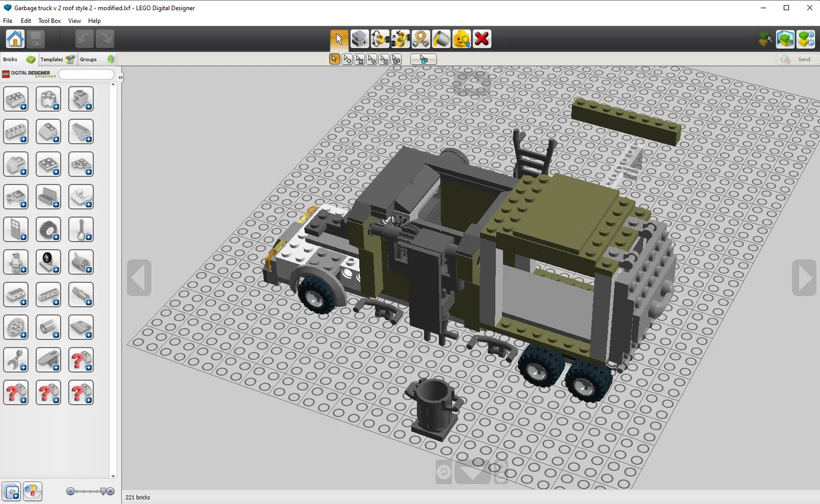Click the Home icon
Screen dimensions: 820x504
[x=15, y=39]
